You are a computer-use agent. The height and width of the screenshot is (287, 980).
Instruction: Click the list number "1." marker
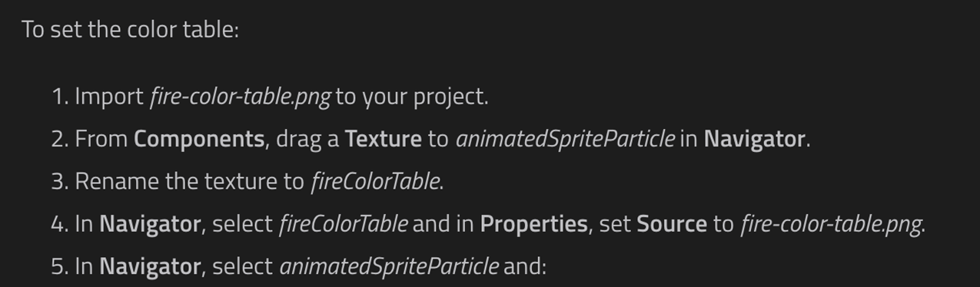click(x=60, y=97)
